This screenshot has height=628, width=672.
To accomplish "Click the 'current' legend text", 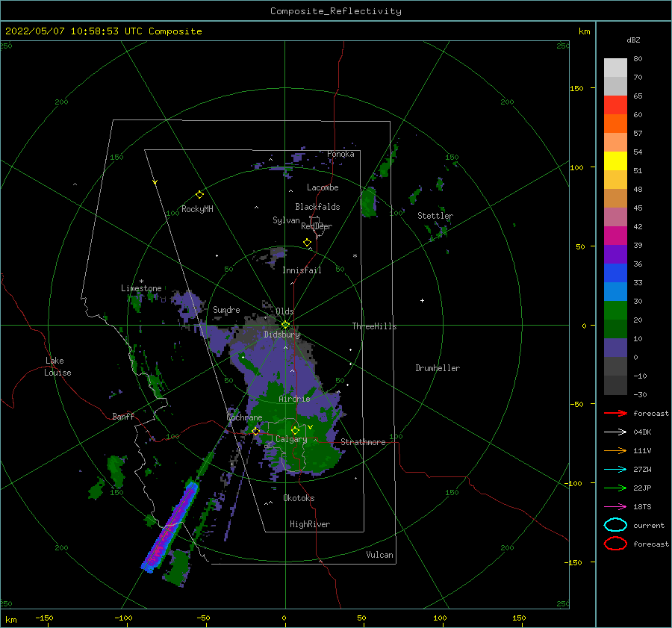I will point(649,526).
